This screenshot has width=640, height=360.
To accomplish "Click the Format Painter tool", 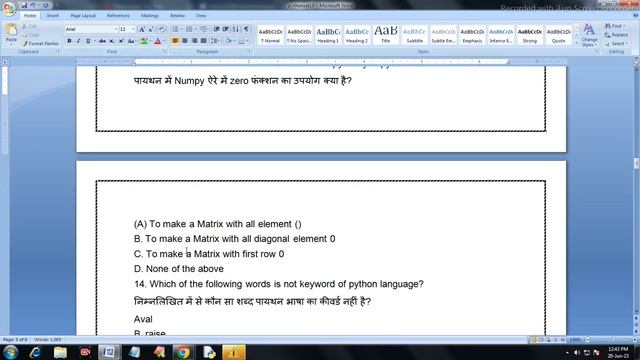I will [40, 43].
